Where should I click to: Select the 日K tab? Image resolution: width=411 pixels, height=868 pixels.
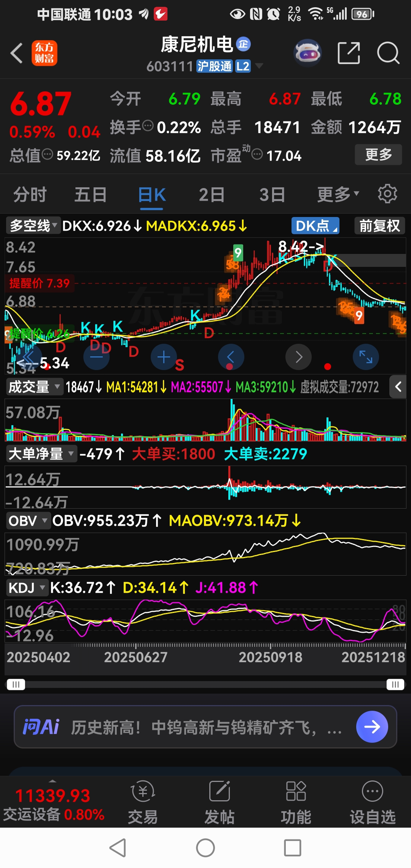(152, 195)
